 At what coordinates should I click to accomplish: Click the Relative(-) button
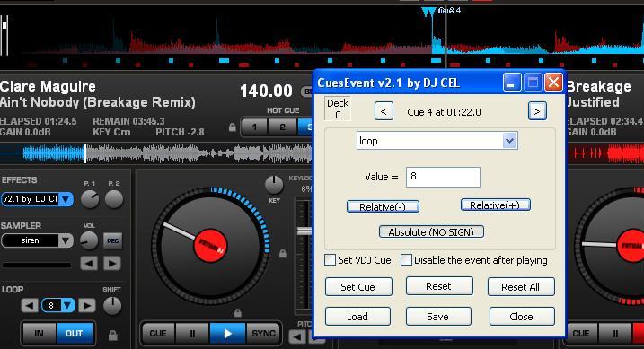383,206
